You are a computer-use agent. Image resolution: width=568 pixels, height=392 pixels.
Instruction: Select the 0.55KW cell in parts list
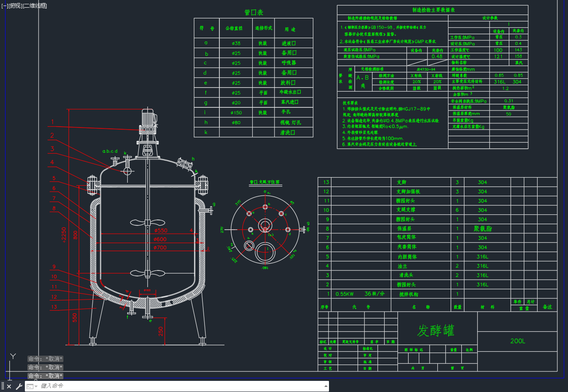(344, 294)
